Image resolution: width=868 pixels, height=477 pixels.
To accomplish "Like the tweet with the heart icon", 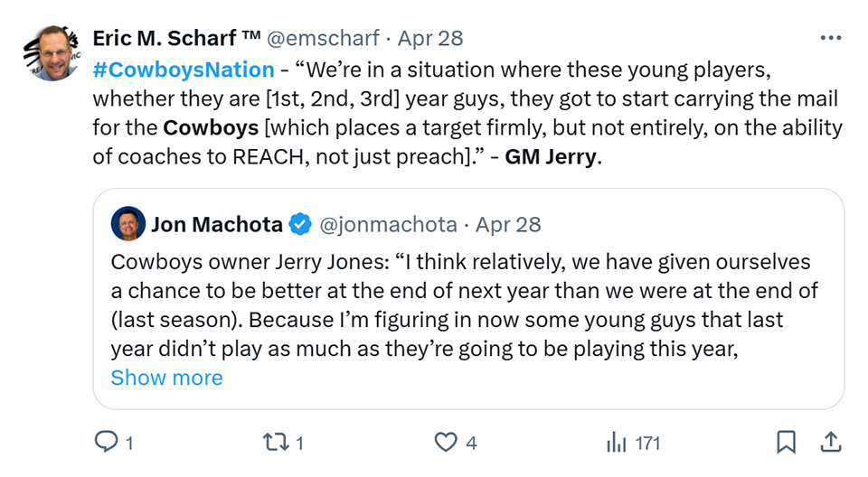I will [446, 443].
